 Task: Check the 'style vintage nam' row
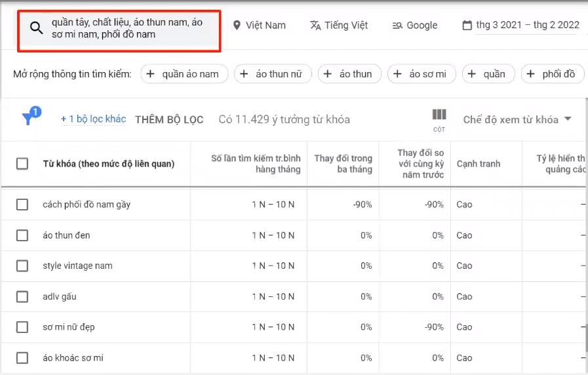point(22,266)
